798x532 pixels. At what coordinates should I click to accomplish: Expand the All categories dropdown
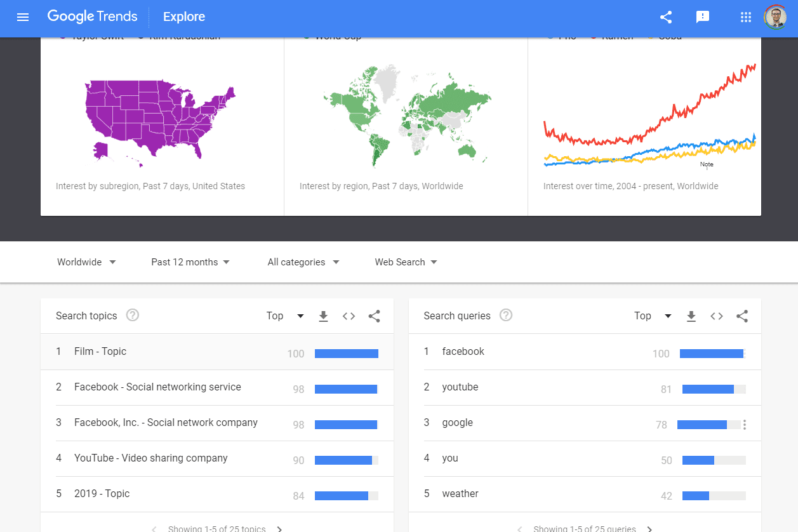pos(303,262)
